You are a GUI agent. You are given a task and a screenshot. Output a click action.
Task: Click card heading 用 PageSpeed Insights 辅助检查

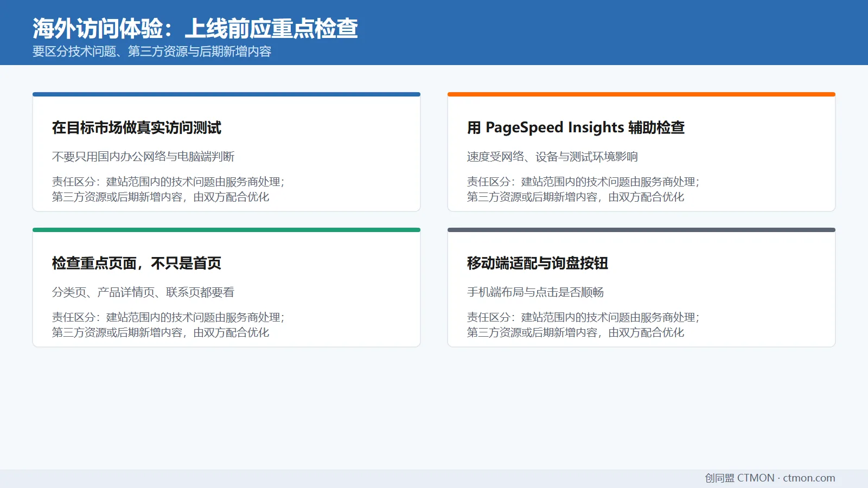coord(576,127)
